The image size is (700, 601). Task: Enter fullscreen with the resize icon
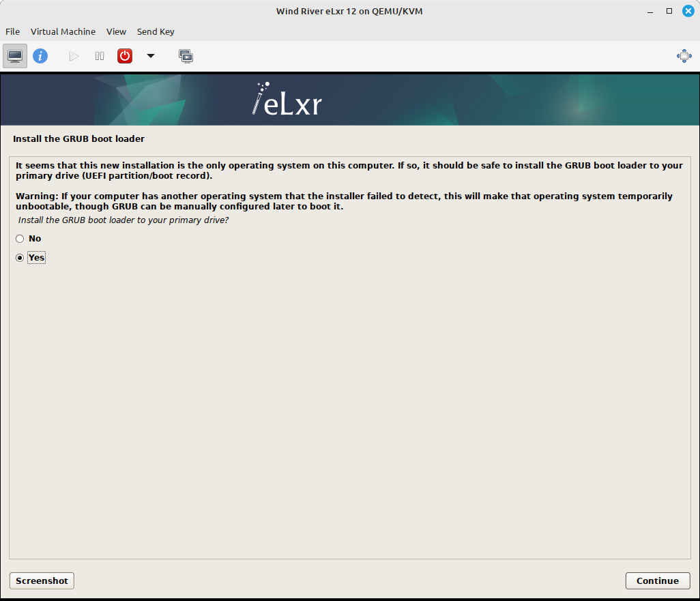coord(684,55)
